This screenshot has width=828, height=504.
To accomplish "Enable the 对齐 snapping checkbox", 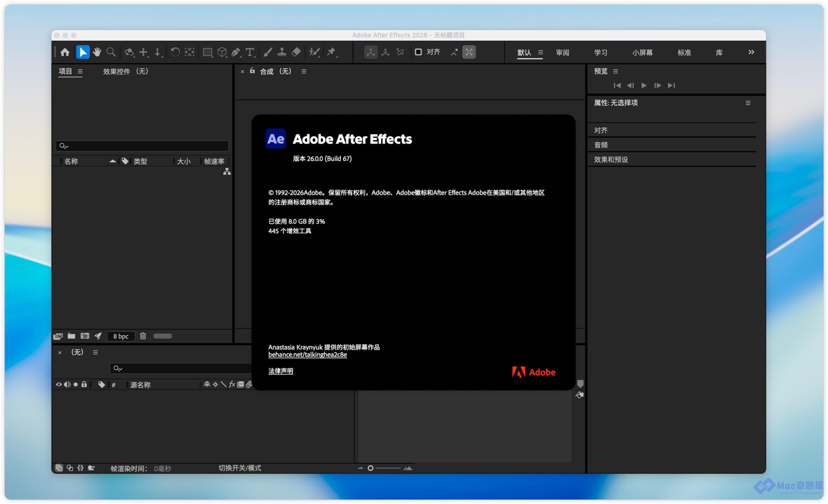I will [x=419, y=52].
